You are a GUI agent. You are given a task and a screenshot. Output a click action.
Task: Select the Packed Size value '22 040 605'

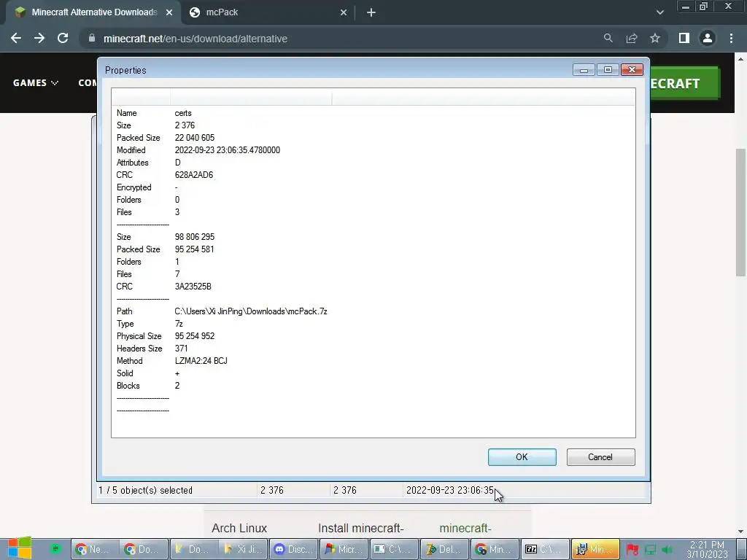[x=194, y=138]
